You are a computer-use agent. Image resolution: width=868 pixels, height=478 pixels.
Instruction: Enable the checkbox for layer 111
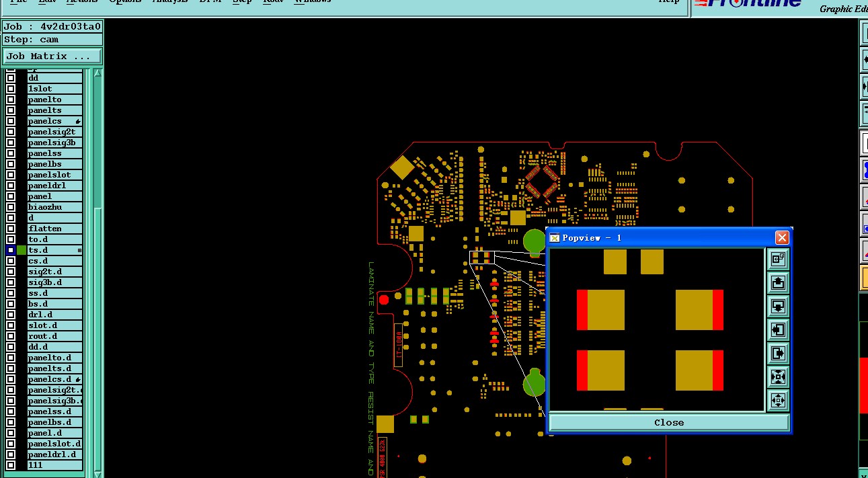(11, 465)
